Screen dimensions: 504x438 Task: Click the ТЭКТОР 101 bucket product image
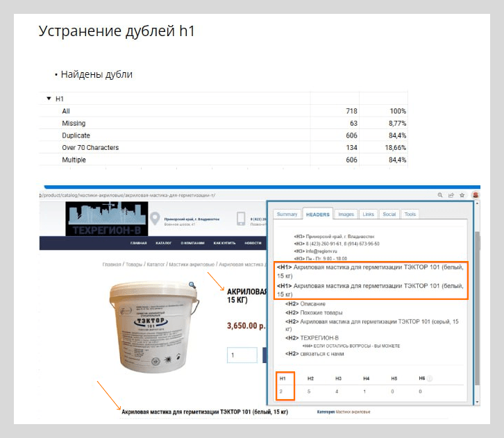153,327
